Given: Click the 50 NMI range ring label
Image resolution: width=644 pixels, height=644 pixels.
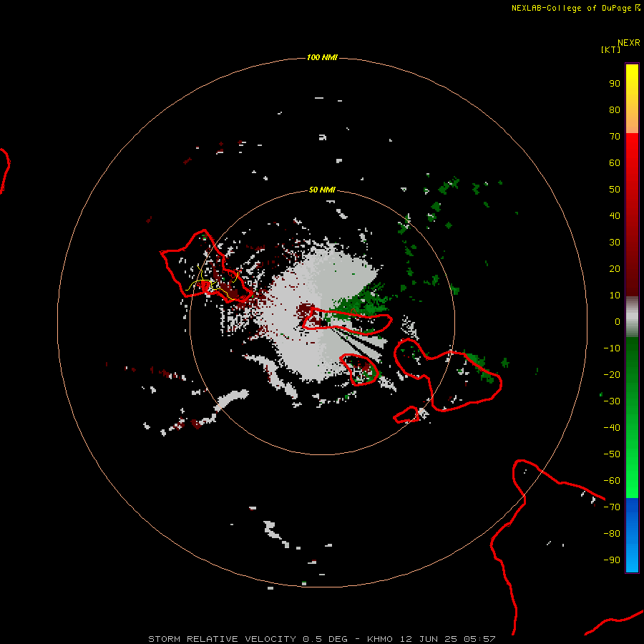Looking at the screenshot, I should pos(322,190).
